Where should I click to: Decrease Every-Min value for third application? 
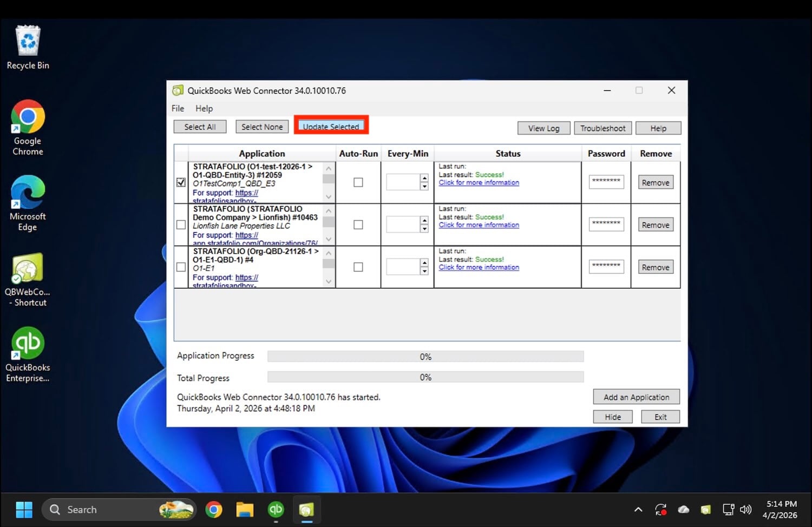[424, 271]
